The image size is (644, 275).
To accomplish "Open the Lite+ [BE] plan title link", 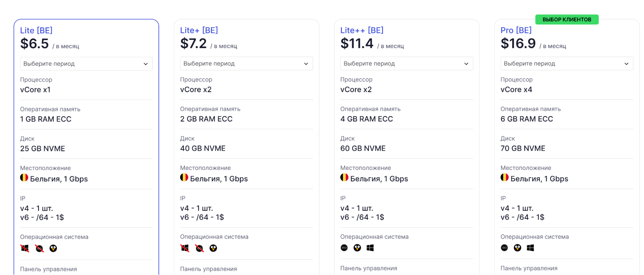I will 199,30.
